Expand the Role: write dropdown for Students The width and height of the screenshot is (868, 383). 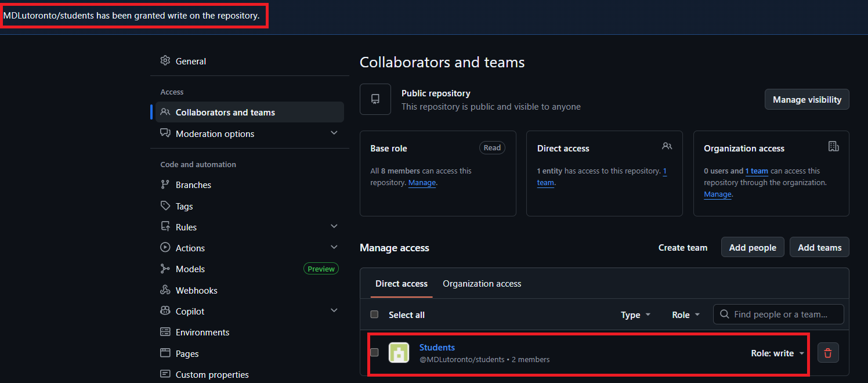point(776,352)
